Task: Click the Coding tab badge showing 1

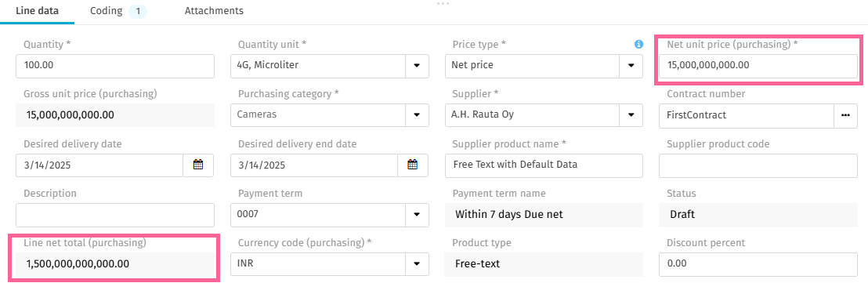Action: click(x=138, y=11)
